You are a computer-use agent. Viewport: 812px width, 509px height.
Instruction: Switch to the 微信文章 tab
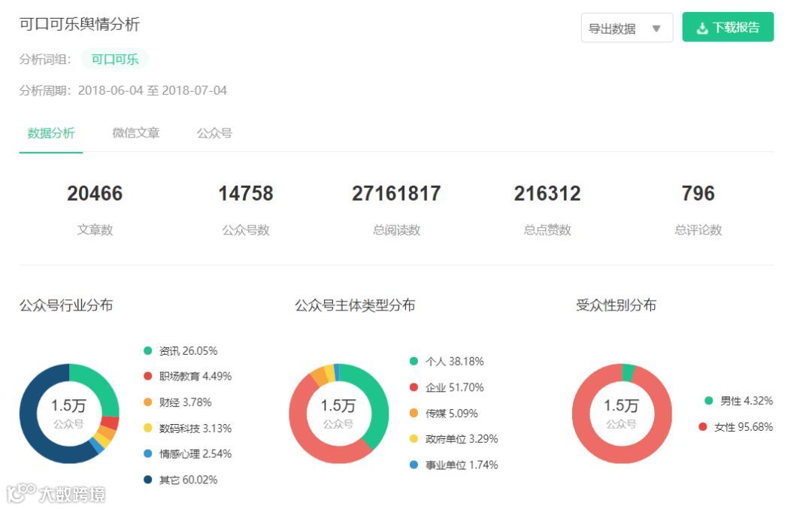click(135, 133)
